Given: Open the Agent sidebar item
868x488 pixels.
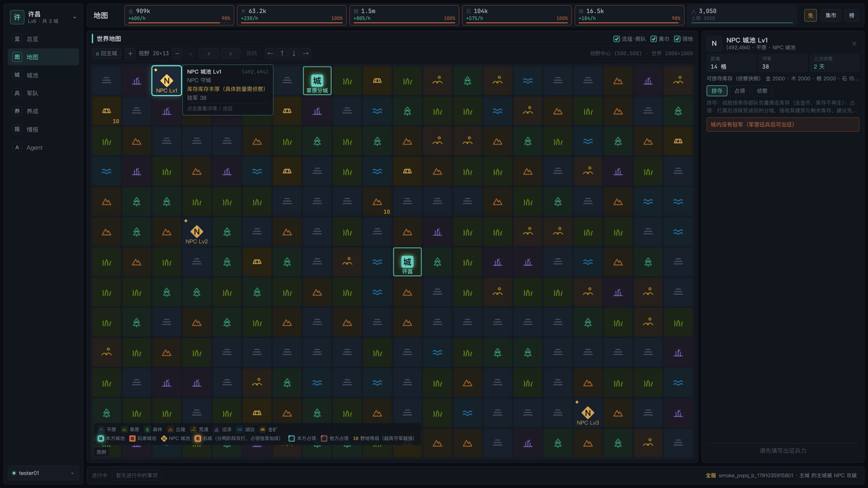Looking at the screenshot, I should point(43,147).
